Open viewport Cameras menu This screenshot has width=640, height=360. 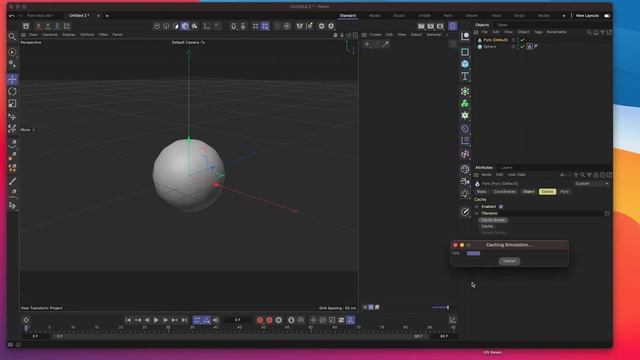point(50,35)
